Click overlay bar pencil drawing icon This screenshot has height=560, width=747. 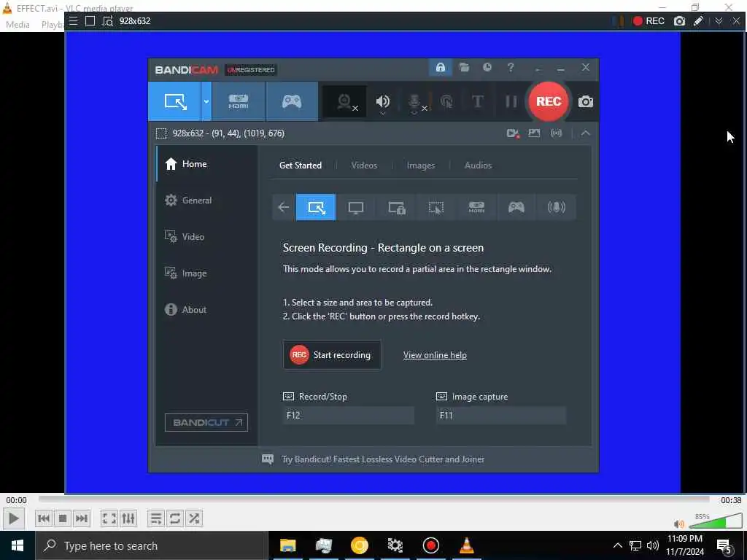[x=698, y=21]
